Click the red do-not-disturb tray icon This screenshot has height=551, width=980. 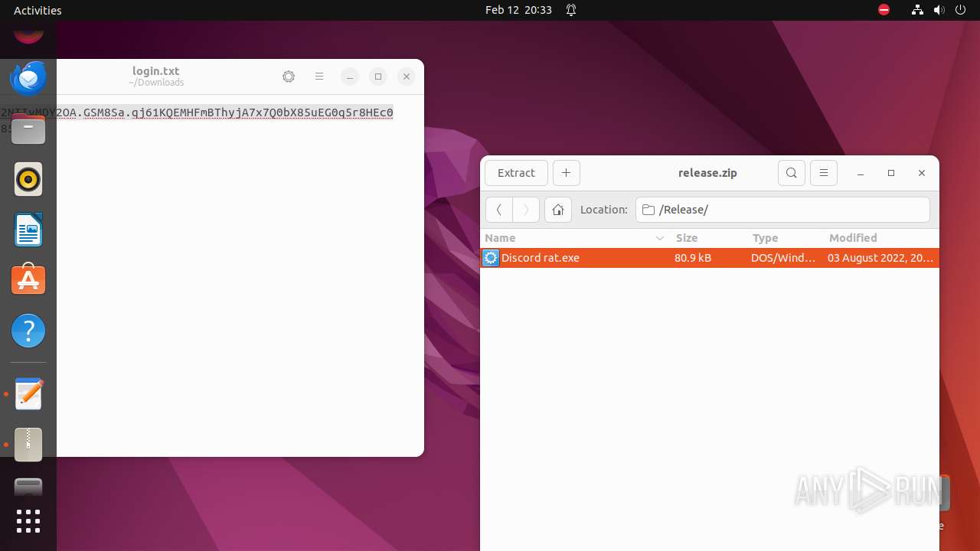tap(884, 10)
